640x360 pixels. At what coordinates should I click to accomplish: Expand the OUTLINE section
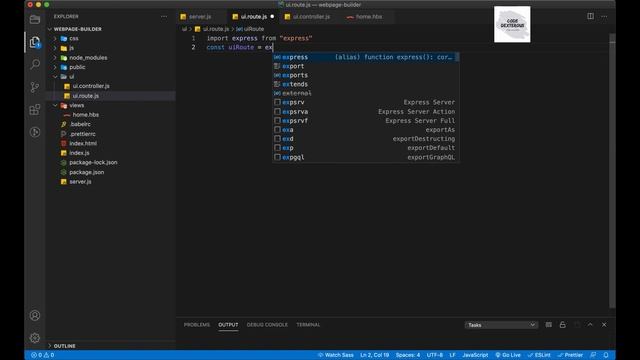click(x=64, y=346)
